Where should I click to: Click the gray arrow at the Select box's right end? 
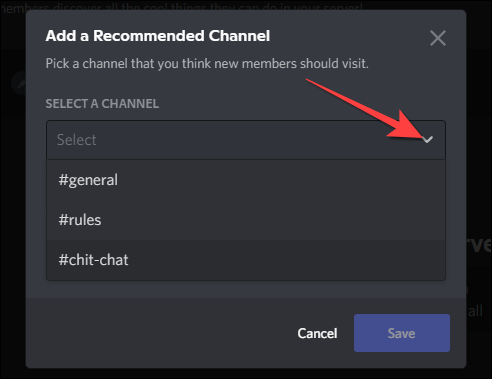(x=428, y=139)
